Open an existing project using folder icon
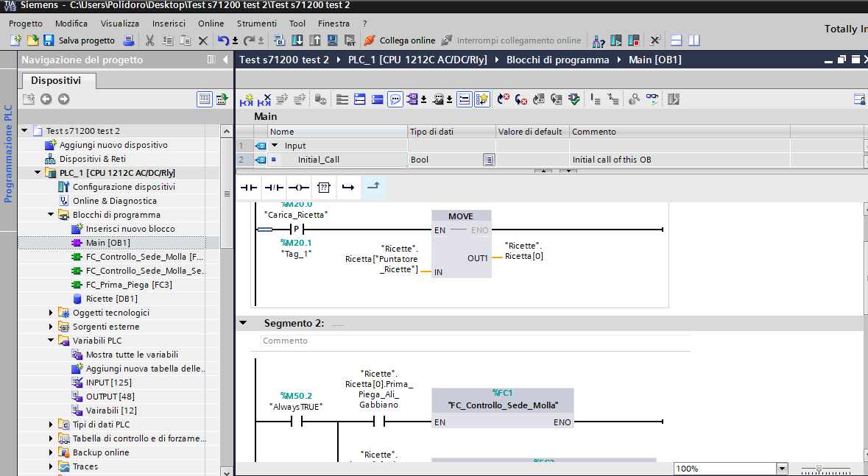This screenshot has height=476, width=868. click(32, 40)
